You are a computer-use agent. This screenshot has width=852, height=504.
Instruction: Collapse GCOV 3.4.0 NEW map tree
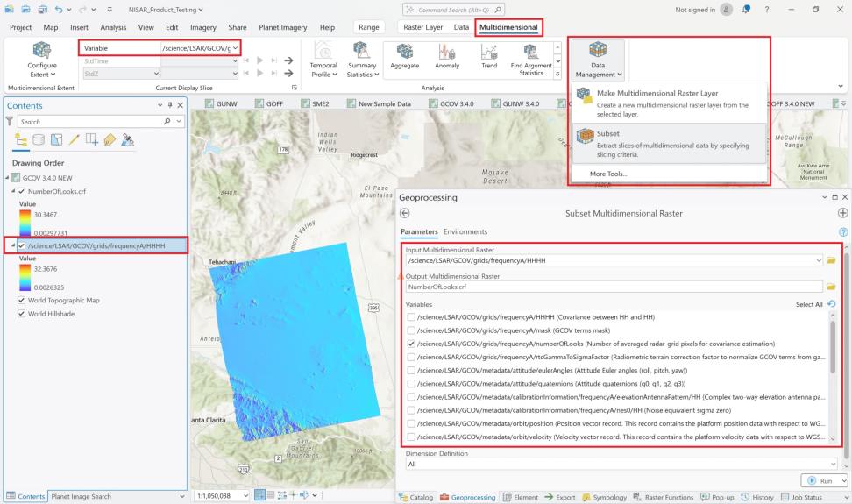tap(7, 178)
